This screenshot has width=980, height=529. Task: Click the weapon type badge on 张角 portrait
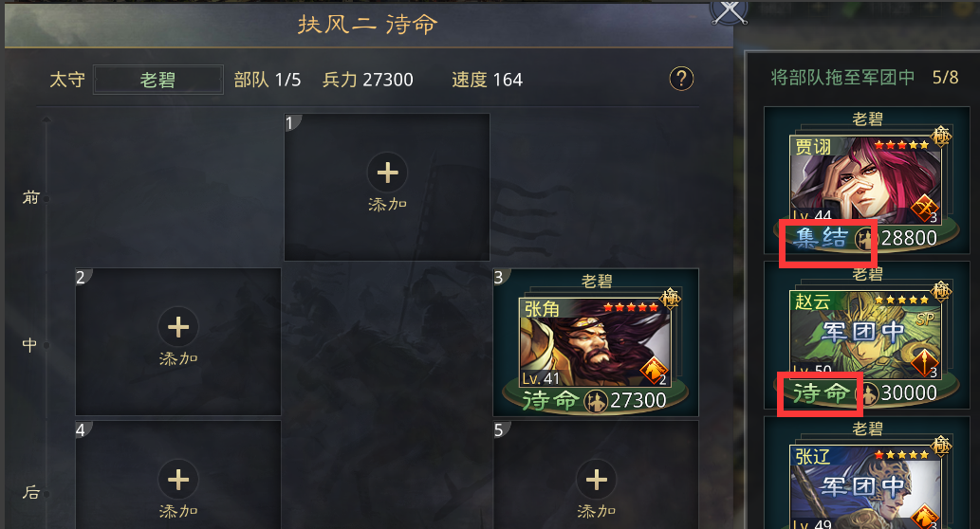655,371
